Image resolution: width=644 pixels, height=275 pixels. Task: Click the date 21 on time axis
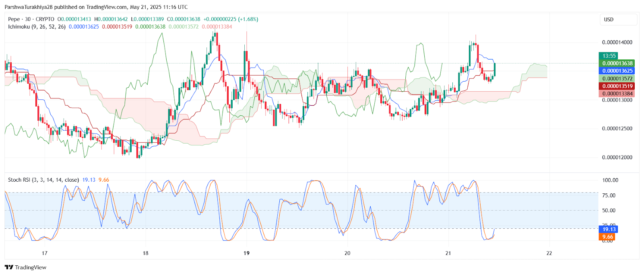[448, 253]
